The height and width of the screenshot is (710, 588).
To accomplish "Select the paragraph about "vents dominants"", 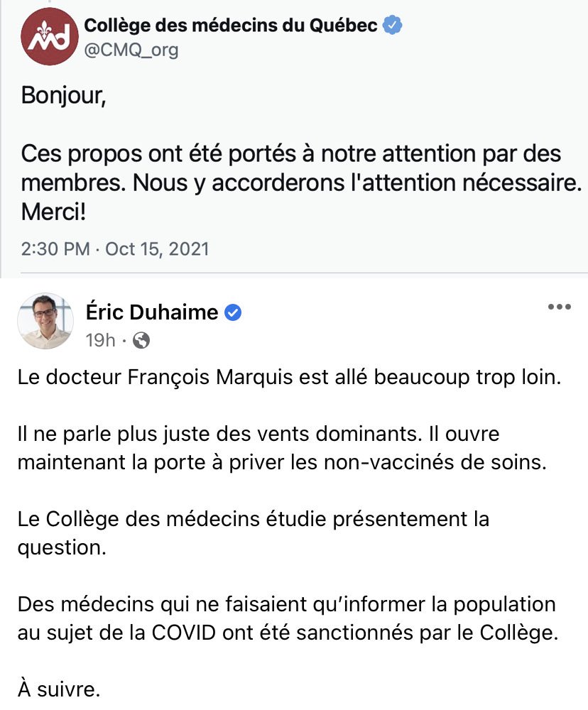I will [x=282, y=448].
